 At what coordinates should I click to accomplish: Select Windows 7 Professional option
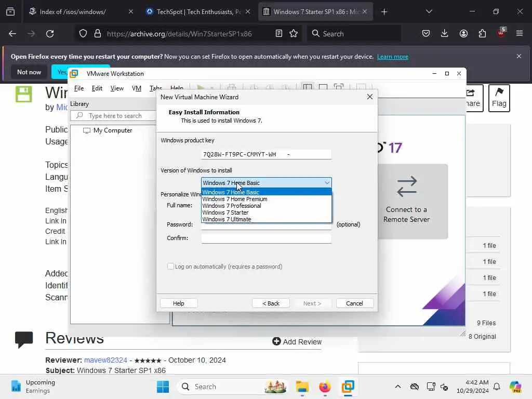(267, 206)
